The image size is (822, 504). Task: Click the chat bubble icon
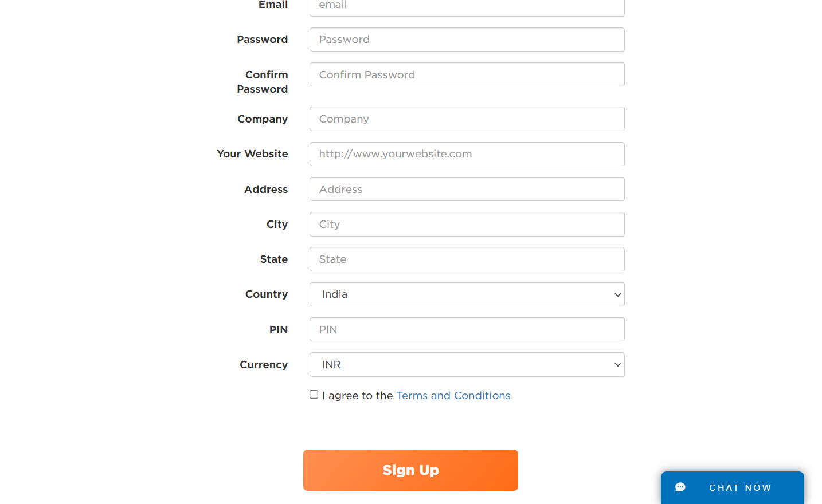[680, 487]
